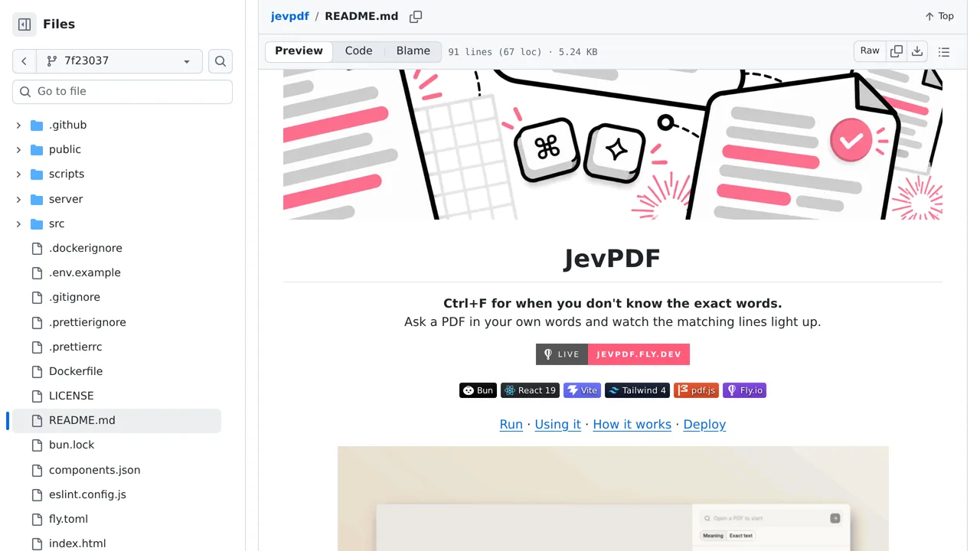Screen dimensions: 980x551
Task: Switch to the Preview tab
Action: pos(299,51)
